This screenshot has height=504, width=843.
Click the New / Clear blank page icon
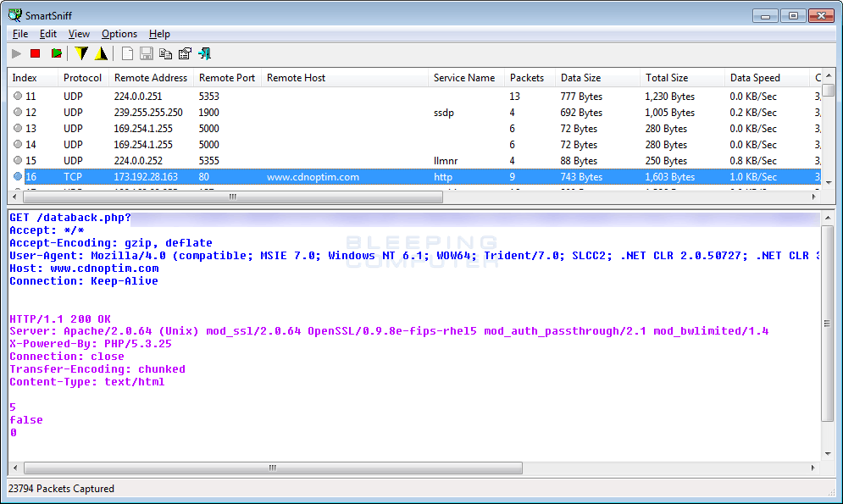tap(127, 53)
